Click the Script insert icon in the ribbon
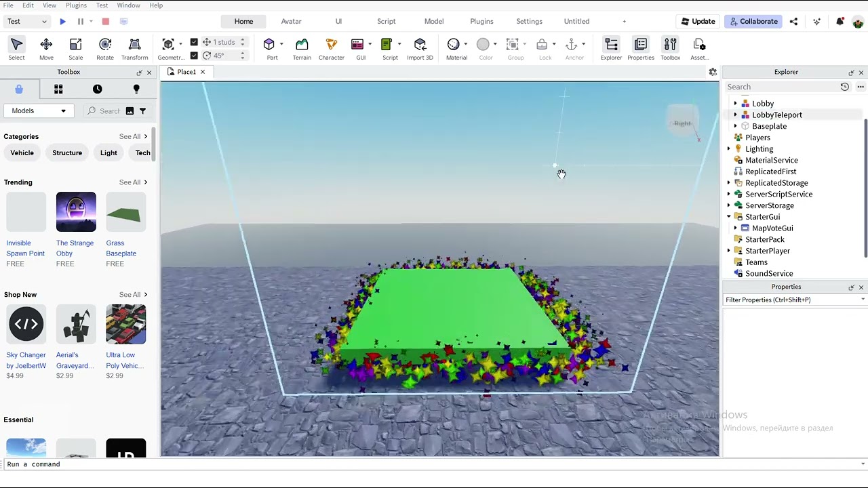The height and width of the screenshot is (488, 868). tap(387, 45)
